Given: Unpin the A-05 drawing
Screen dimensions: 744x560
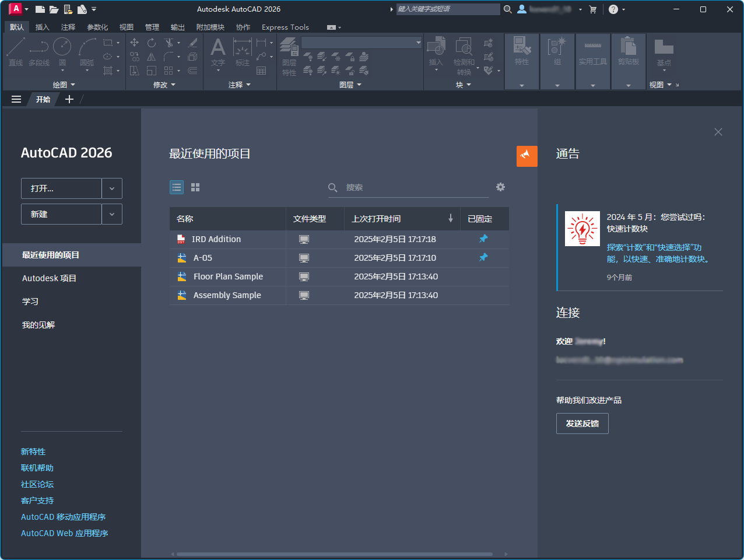Looking at the screenshot, I should coord(483,257).
